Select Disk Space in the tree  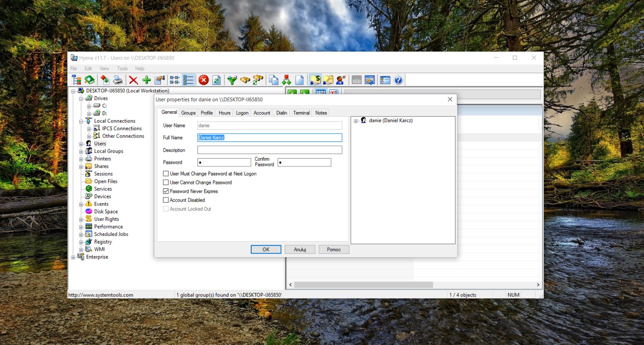pos(106,211)
